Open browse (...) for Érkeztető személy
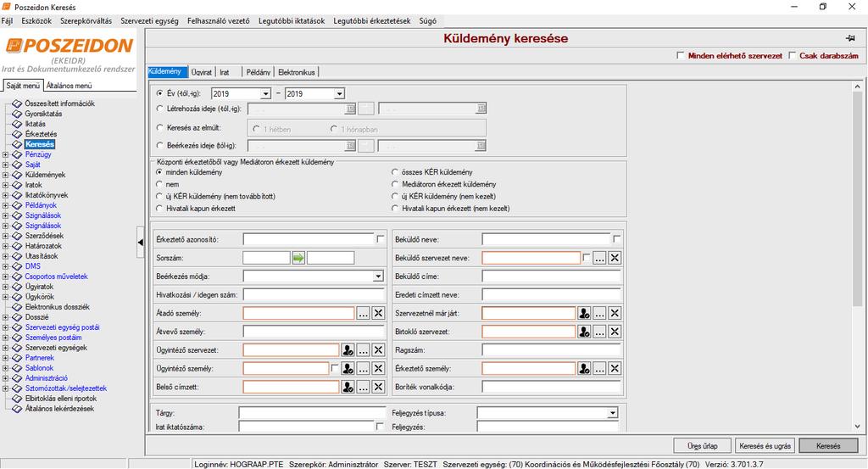Image resolution: width=868 pixels, height=469 pixels. [599, 368]
